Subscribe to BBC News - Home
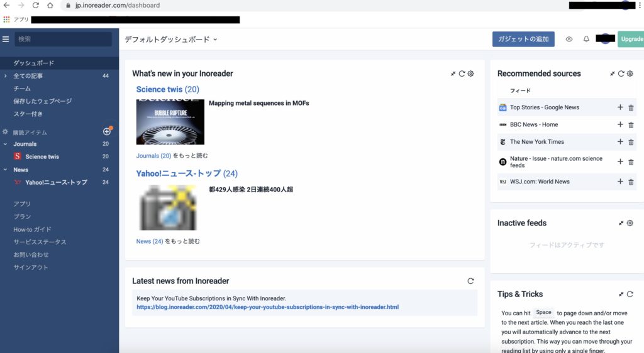Viewport: 644px width, 353px height. (620, 124)
